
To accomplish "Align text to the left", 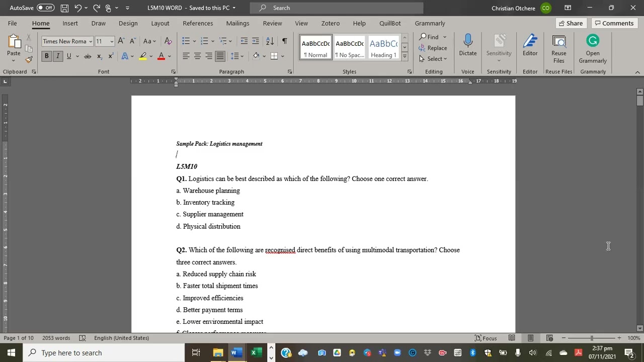I will point(186,56).
